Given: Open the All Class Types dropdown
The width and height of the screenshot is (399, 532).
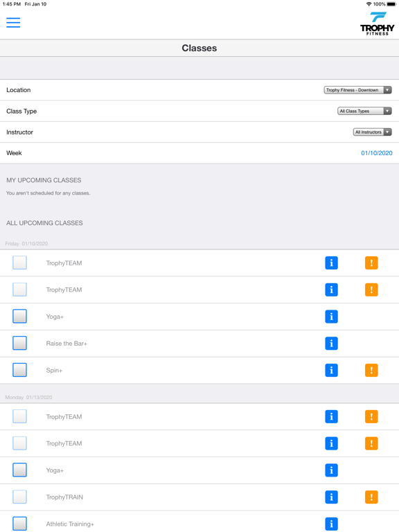Looking at the screenshot, I should (364, 111).
